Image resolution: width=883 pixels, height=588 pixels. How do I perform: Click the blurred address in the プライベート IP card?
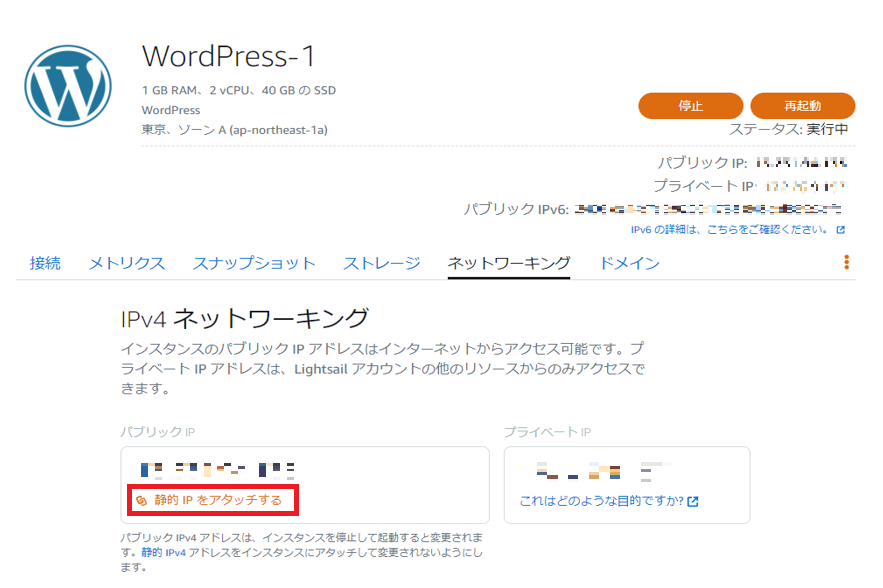pyautogui.click(x=595, y=471)
